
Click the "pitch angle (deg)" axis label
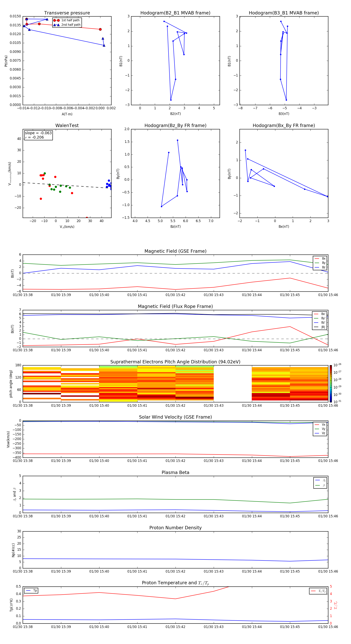[11, 384]
